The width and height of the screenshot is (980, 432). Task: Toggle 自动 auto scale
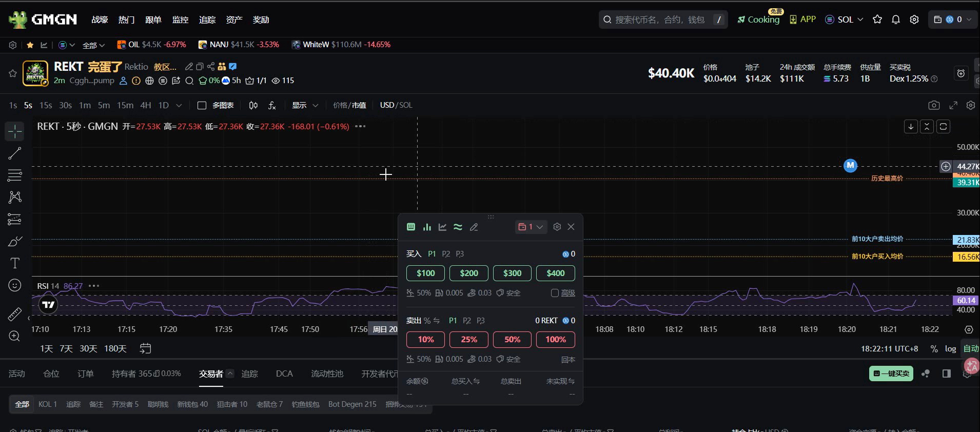pos(971,349)
